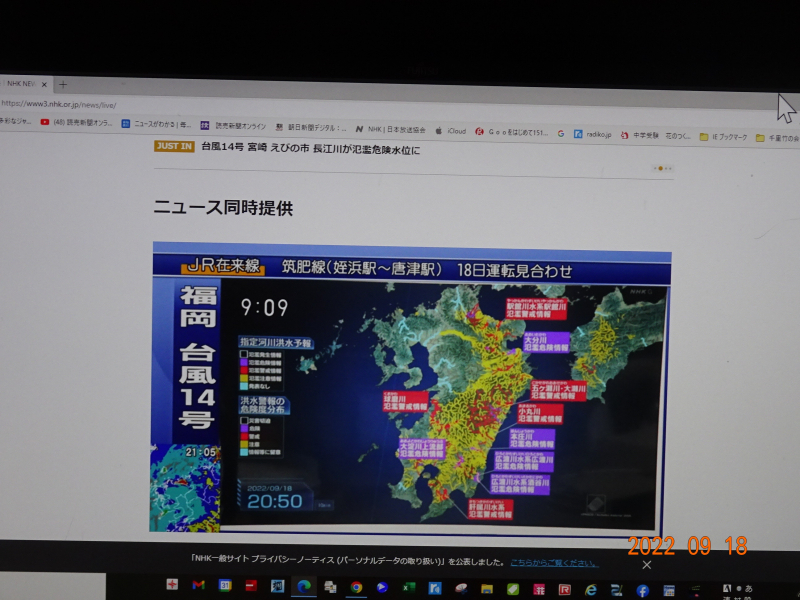
Task: Open Google Chrome from the taskbar
Action: [x=357, y=587]
